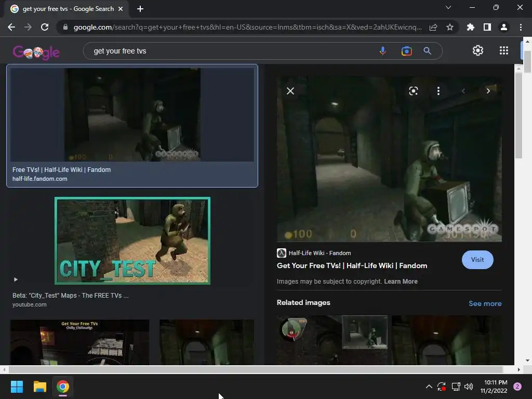Image resolution: width=532 pixels, height=399 pixels.
Task: Show hidden system tray icons
Action: click(429, 387)
